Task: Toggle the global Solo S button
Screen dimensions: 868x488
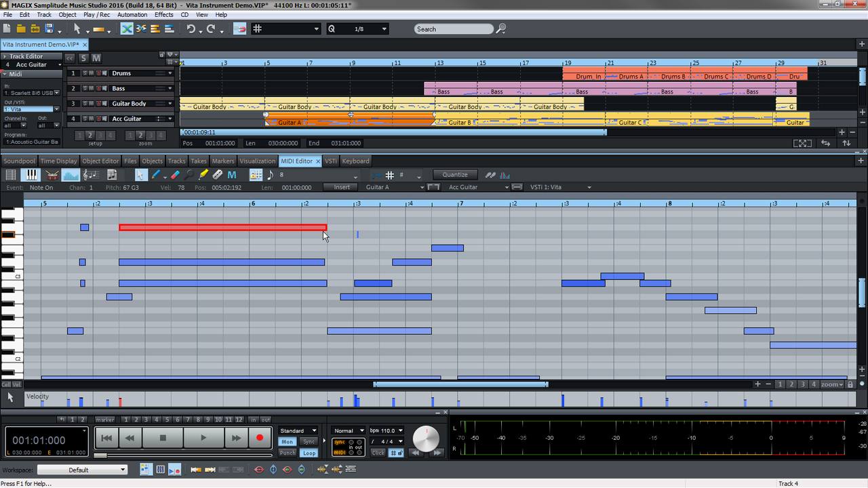Action: pos(84,58)
